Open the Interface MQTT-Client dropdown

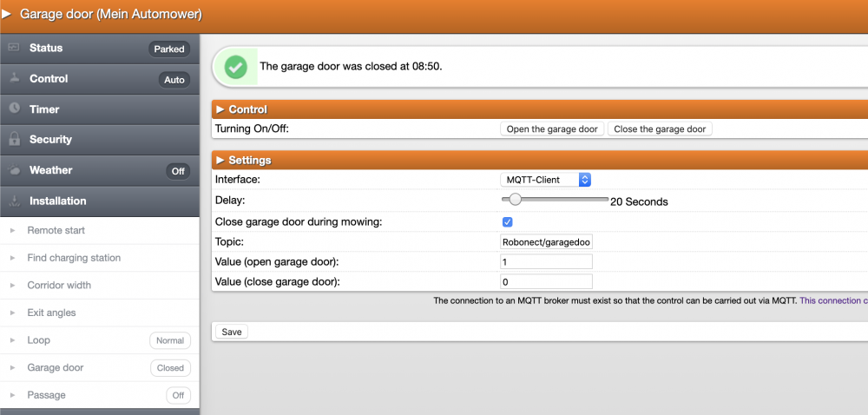click(547, 180)
